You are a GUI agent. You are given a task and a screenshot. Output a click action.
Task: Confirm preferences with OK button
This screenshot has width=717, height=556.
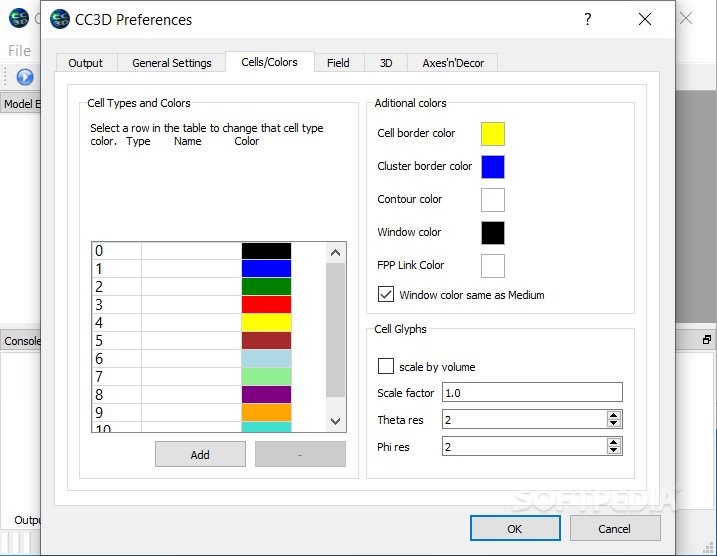click(515, 529)
